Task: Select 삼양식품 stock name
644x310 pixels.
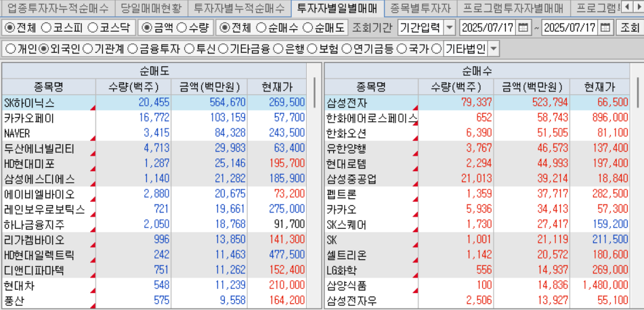Action: 347,286
